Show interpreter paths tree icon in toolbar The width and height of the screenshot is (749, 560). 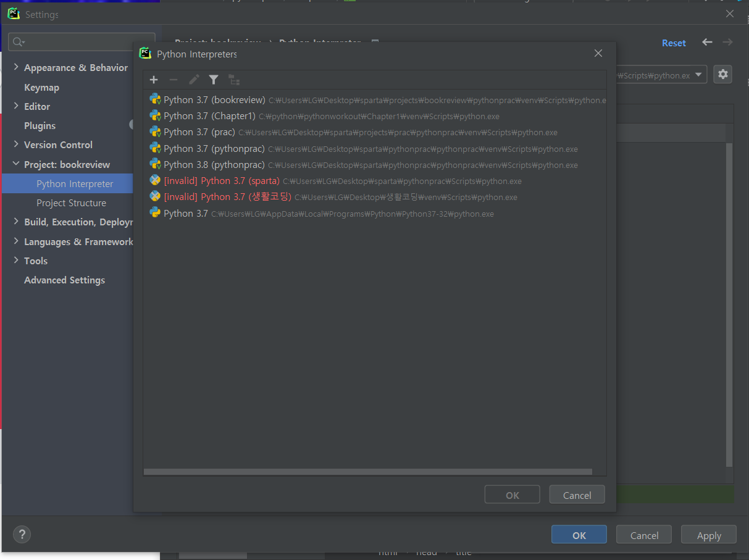[x=233, y=80]
